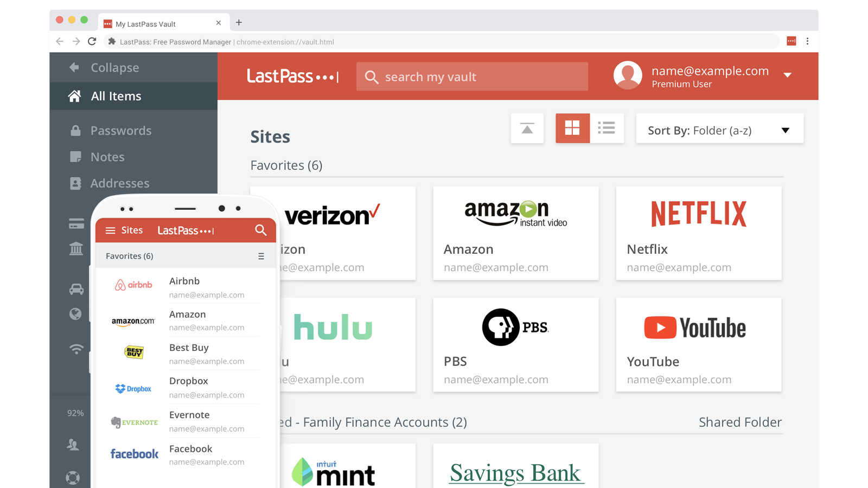The image size is (868, 488).
Task: Switch to the All Items section
Action: coord(116,96)
